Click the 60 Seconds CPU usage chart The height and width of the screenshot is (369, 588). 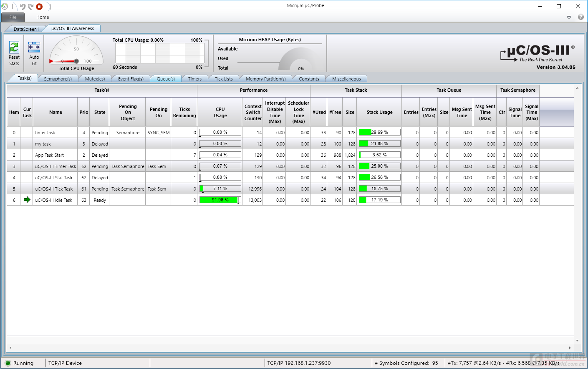(160, 53)
